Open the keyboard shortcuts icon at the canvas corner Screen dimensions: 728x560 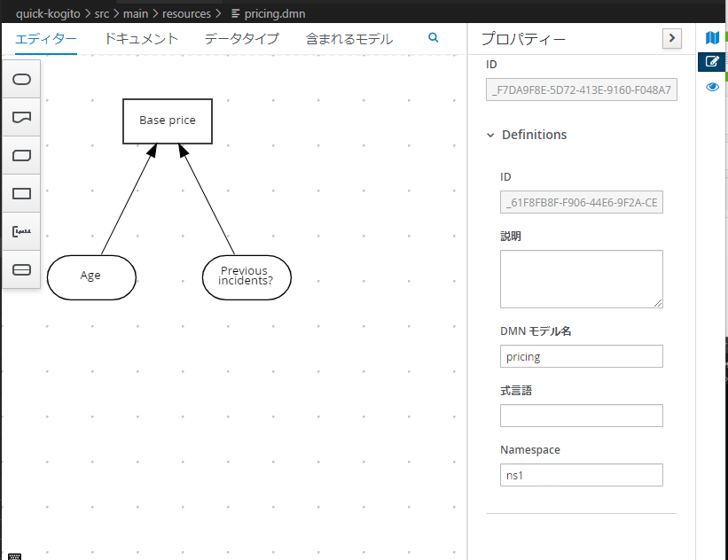(14, 556)
